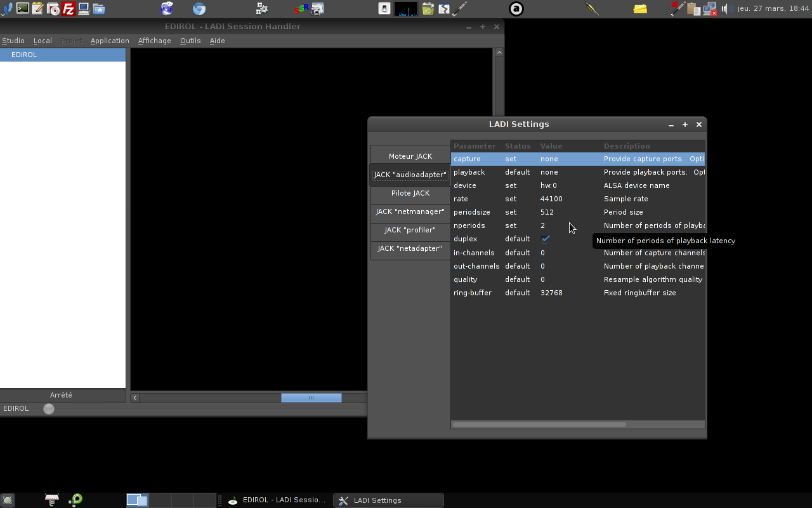The height and width of the screenshot is (508, 812).
Task: Open the FileZilla launcher icon
Action: click(x=69, y=9)
